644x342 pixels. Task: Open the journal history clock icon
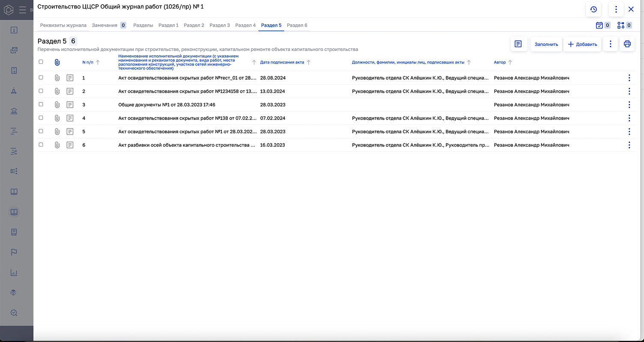(x=593, y=9)
